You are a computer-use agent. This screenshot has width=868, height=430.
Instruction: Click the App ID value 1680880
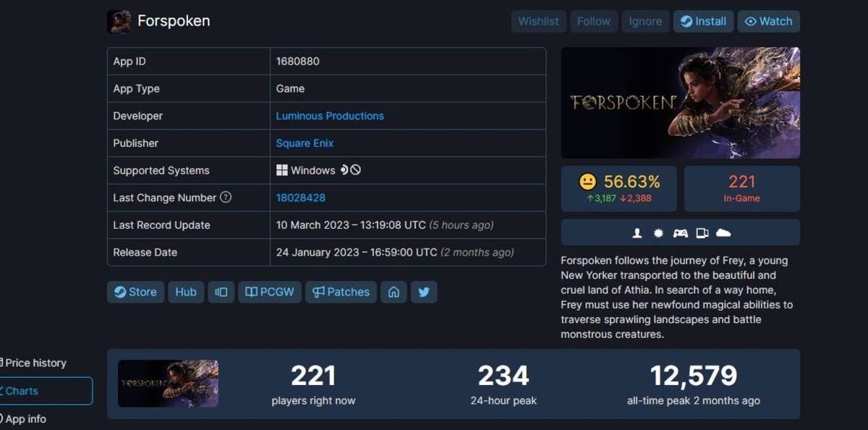click(297, 62)
